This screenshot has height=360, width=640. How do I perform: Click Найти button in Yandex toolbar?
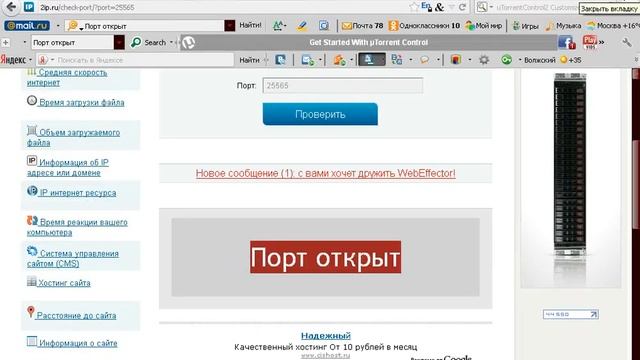tap(249, 60)
